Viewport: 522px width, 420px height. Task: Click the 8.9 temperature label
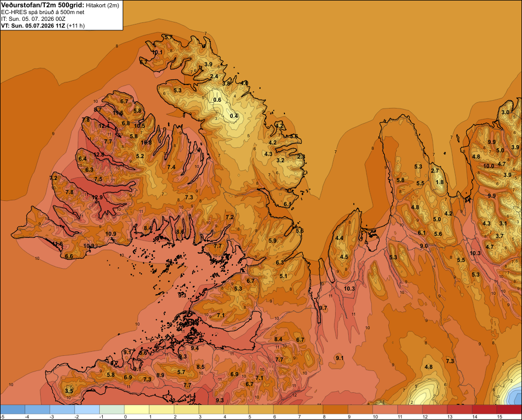160,375
